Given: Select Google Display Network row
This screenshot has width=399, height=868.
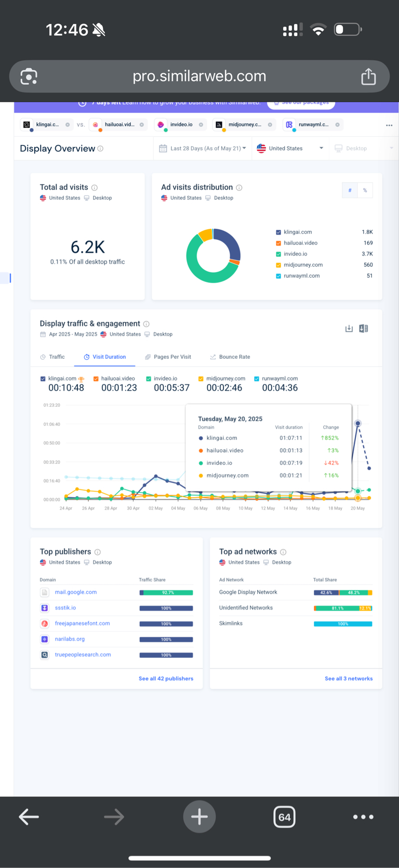Looking at the screenshot, I should click(x=296, y=592).
